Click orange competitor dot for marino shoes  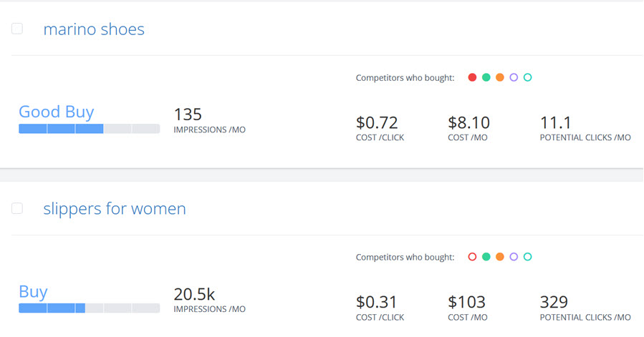click(x=500, y=77)
